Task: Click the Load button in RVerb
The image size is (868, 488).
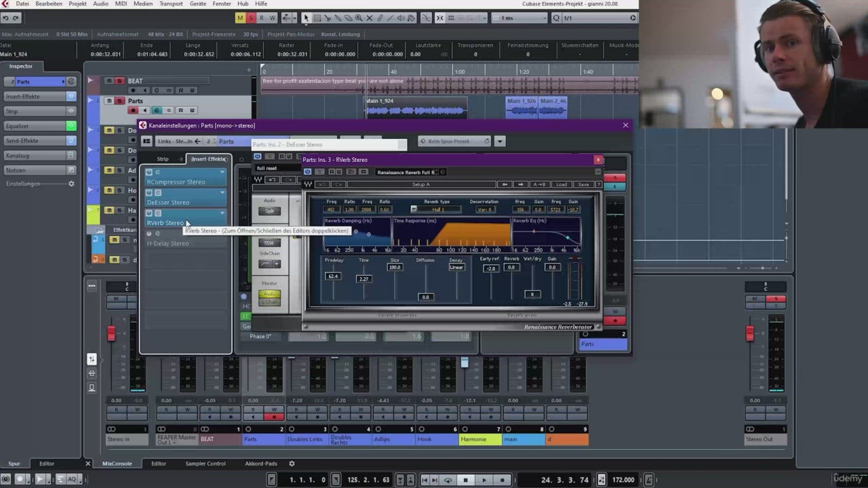Action: pos(561,184)
